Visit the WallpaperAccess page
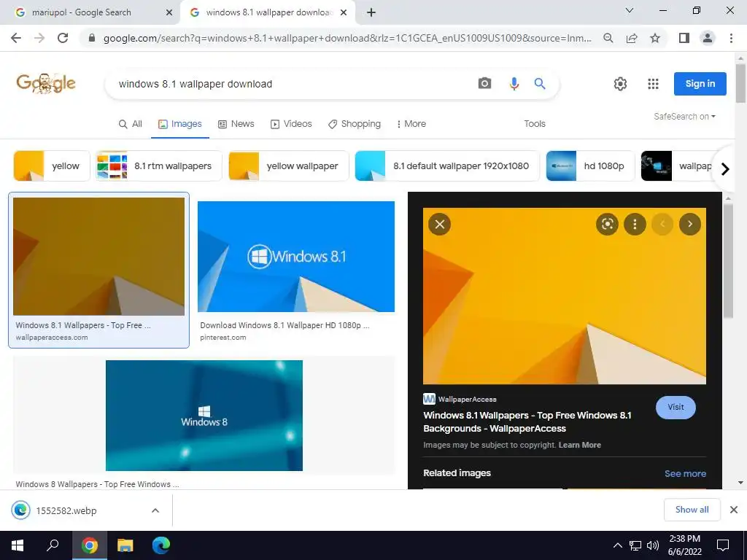 (676, 407)
